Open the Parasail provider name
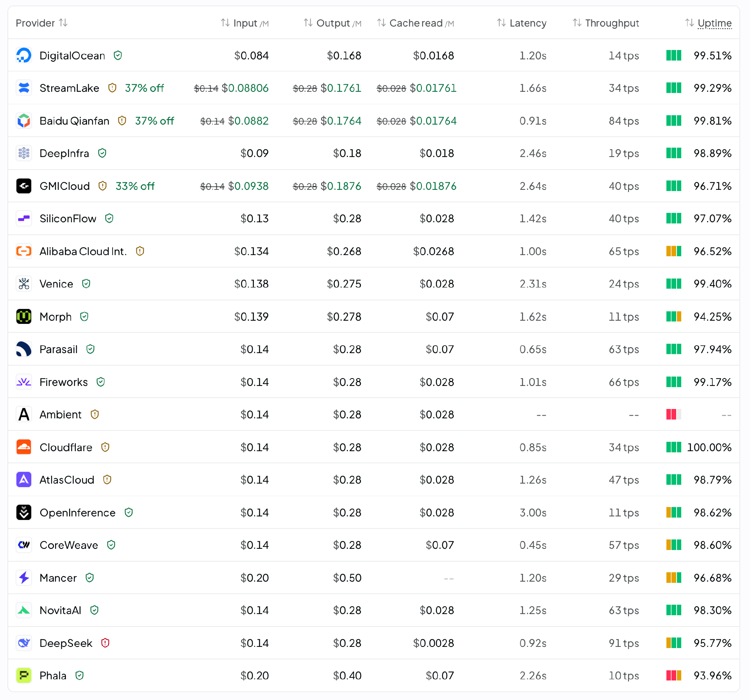750x700 pixels. [x=59, y=349]
